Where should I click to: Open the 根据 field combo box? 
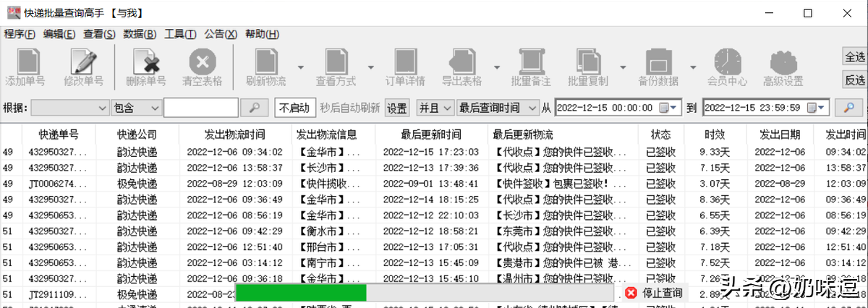click(x=69, y=108)
